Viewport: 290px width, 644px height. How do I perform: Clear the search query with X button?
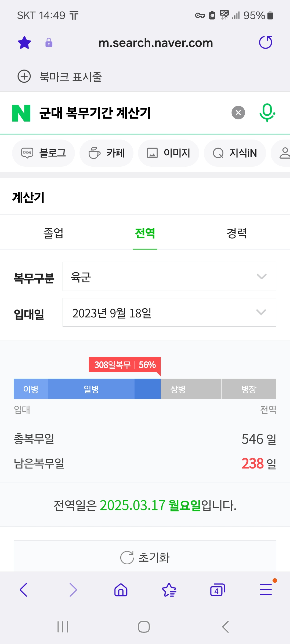click(x=238, y=113)
